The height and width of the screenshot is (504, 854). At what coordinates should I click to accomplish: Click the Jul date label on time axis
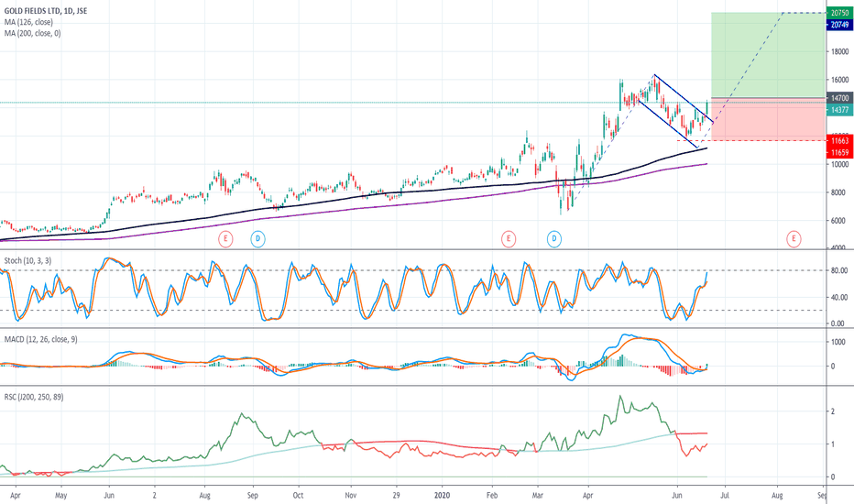725,496
